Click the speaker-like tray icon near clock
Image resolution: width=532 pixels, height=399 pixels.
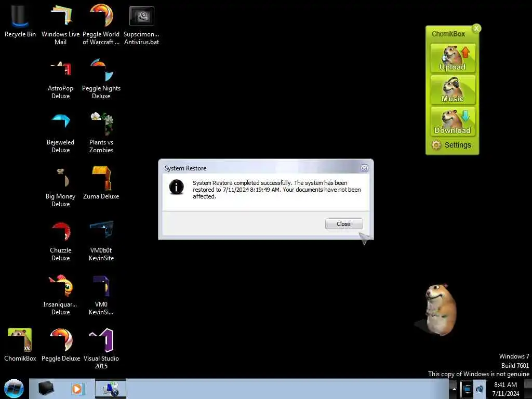pyautogui.click(x=480, y=389)
